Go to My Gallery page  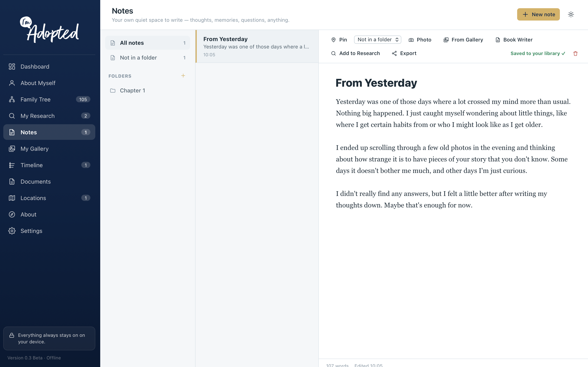click(49, 148)
